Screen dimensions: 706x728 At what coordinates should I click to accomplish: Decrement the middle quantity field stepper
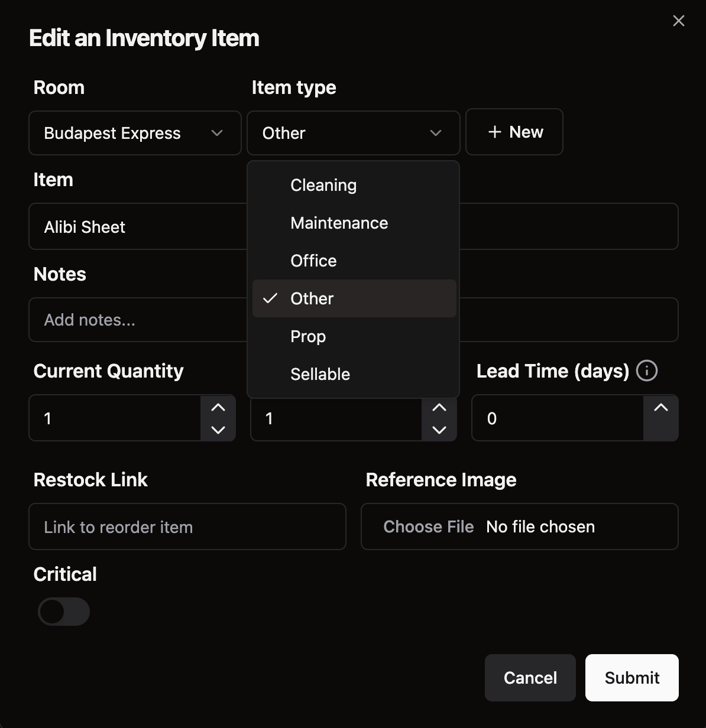[x=439, y=430]
